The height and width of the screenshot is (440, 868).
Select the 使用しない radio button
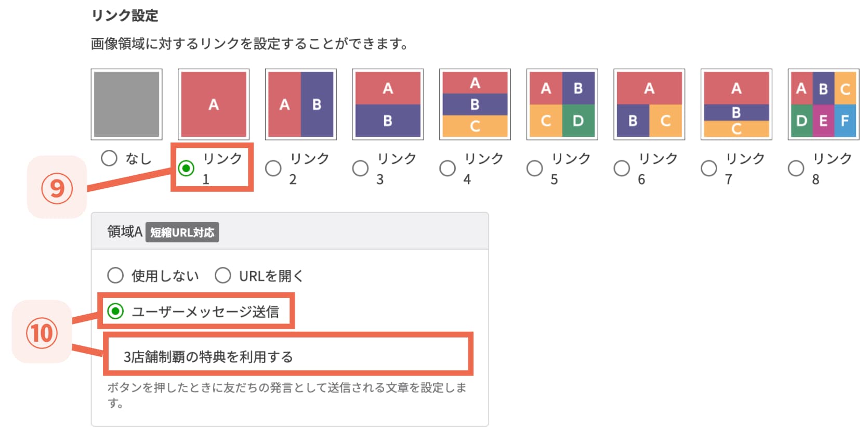coord(115,275)
